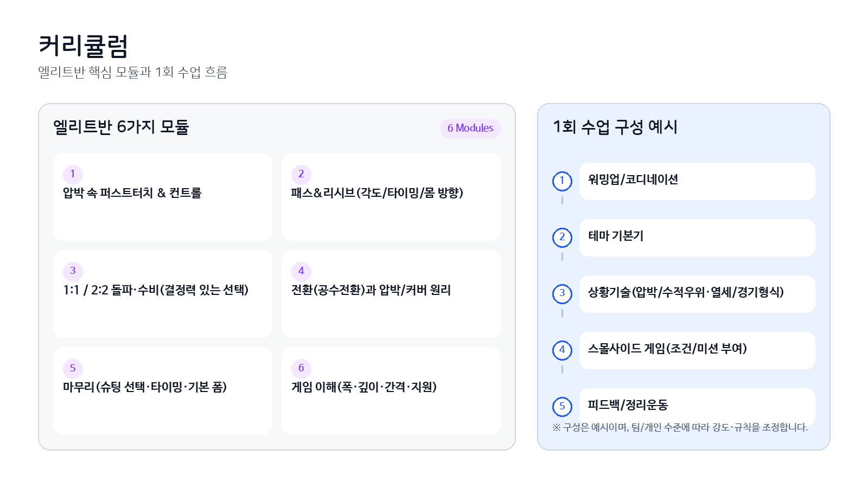This screenshot has height=488, width=868.
Task: Click the purple module number 3 badge
Action: (x=73, y=271)
